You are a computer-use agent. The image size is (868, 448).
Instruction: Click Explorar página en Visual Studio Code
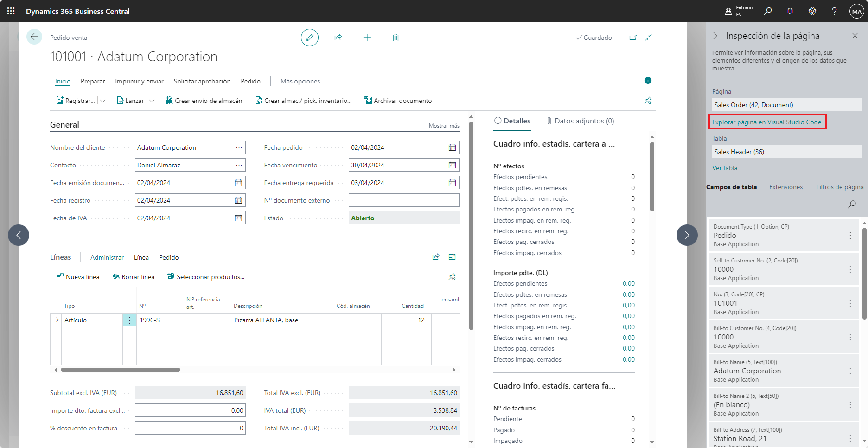767,122
